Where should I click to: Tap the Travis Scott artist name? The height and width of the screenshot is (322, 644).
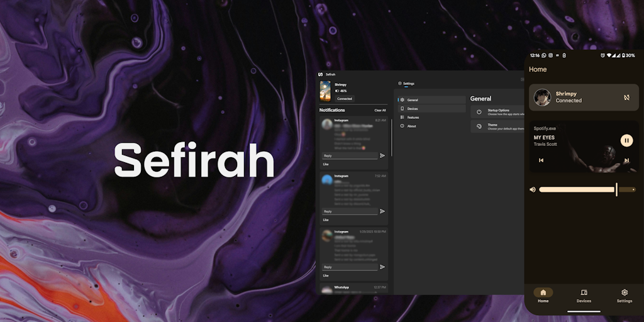click(x=545, y=144)
